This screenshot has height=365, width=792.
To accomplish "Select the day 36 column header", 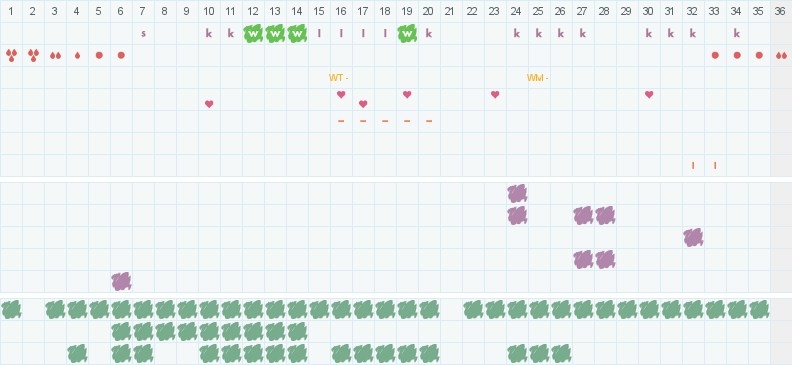I will pos(781,11).
